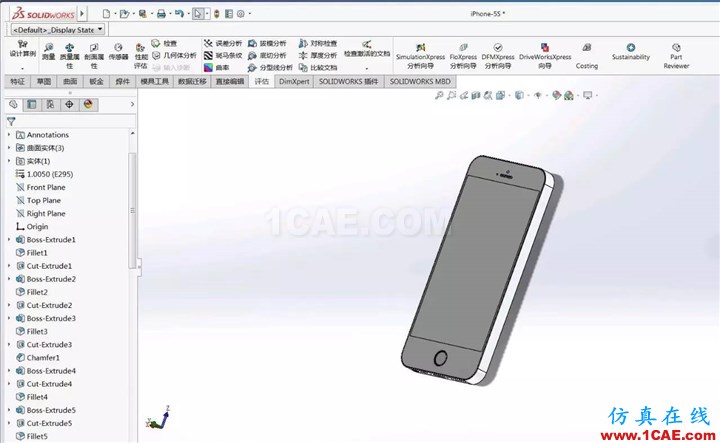Expand Boss-Extrude1 feature
The image size is (720, 443).
pyautogui.click(x=9, y=240)
